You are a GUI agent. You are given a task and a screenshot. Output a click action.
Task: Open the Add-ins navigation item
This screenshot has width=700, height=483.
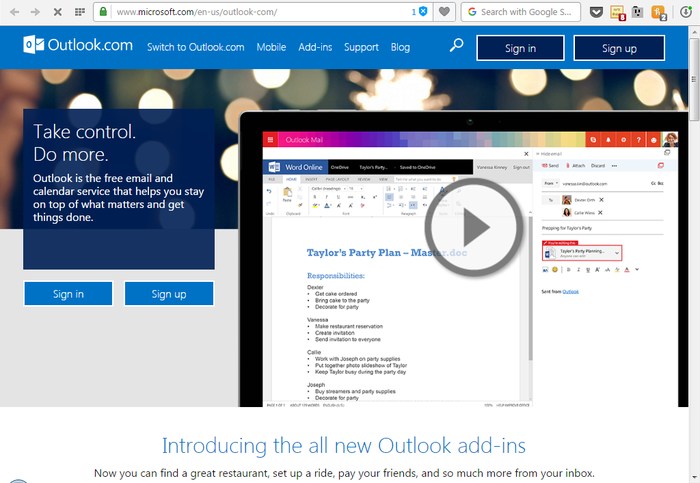[315, 47]
